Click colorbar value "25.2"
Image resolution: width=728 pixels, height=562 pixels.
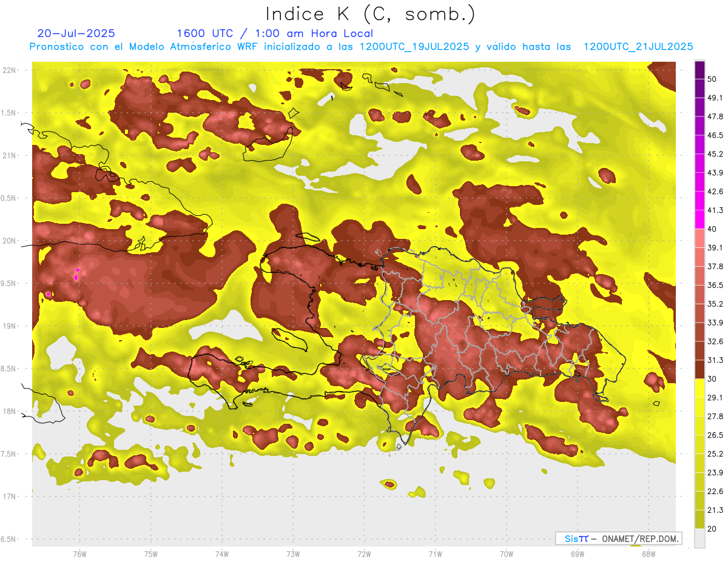[x=715, y=454]
